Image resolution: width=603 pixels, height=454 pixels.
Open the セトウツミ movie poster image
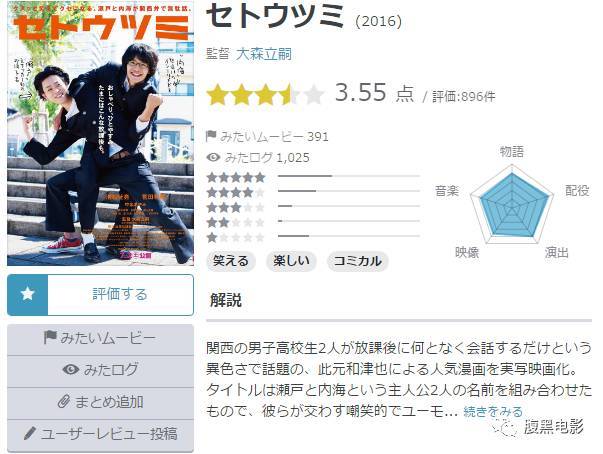click(100, 134)
